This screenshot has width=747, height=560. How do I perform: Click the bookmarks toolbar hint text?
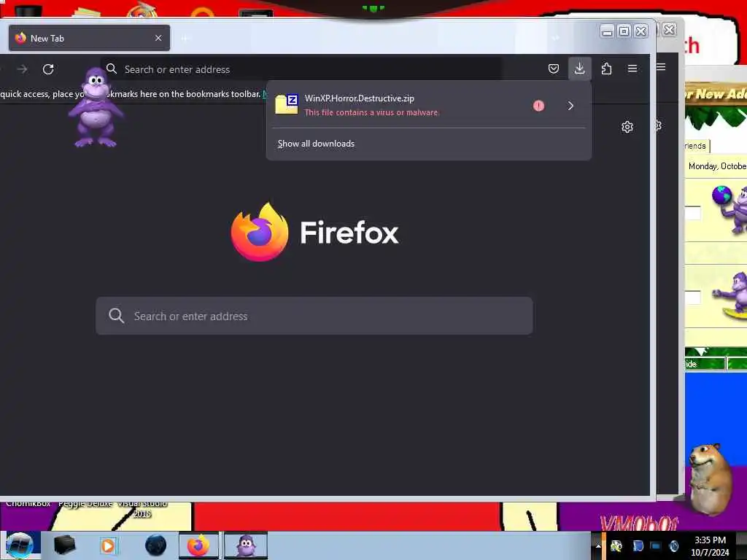coord(130,94)
